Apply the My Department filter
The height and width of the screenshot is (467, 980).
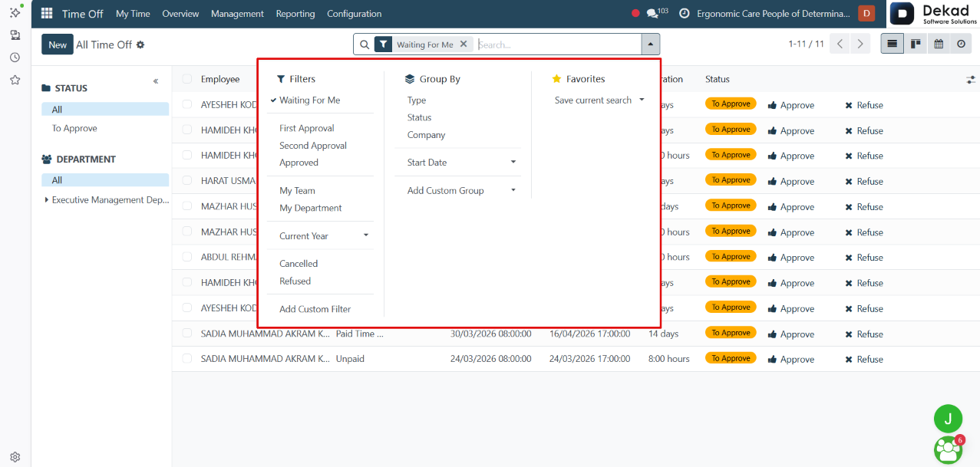pyautogui.click(x=311, y=208)
